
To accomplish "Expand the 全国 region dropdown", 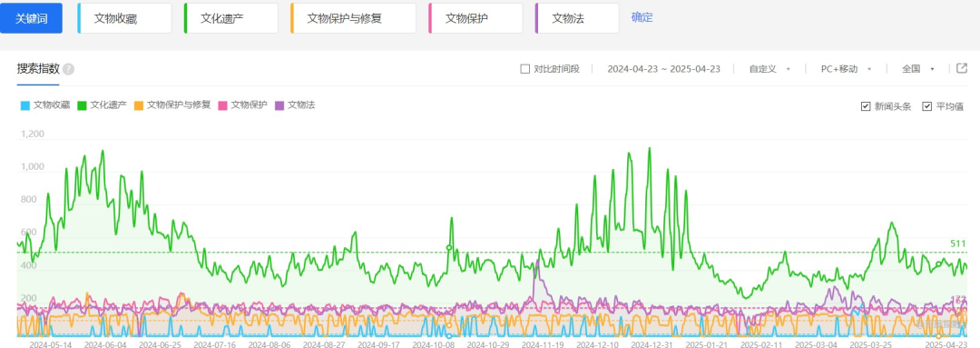I will coord(918,69).
